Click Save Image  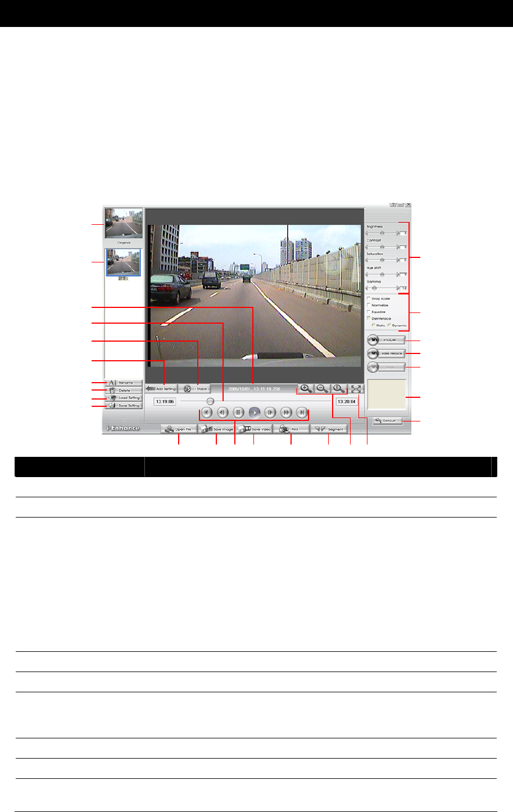[x=217, y=429]
